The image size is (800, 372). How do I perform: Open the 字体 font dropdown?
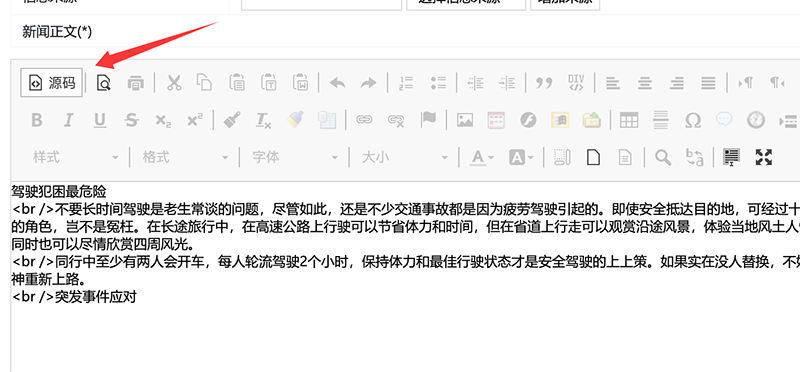point(294,157)
